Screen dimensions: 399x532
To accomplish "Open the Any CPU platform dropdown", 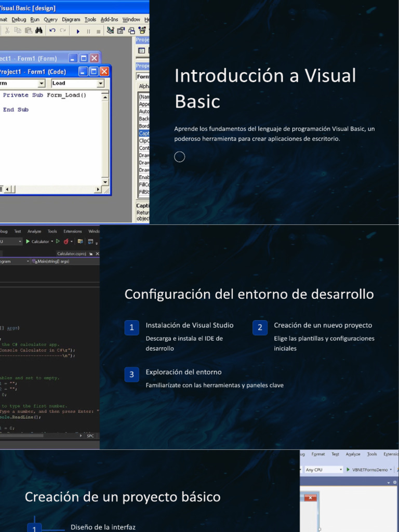I will [x=341, y=470].
